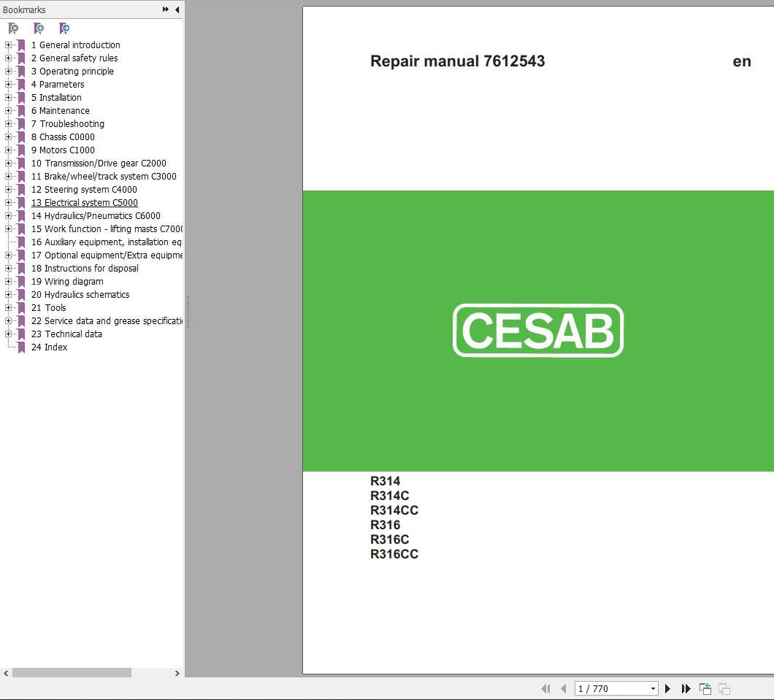Open the 7 Troubleshooting bookmark
The height and width of the screenshot is (700, 774).
click(x=68, y=124)
